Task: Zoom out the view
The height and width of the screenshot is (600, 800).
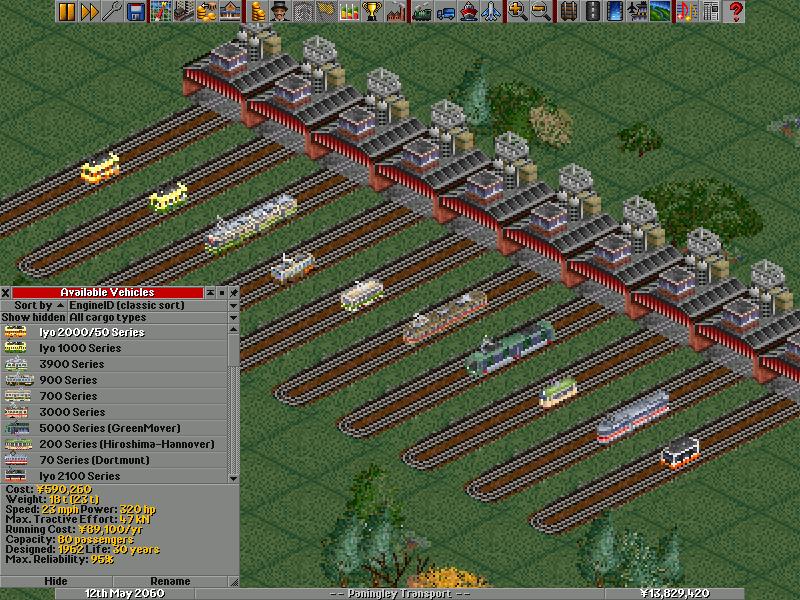Action: [x=540, y=11]
